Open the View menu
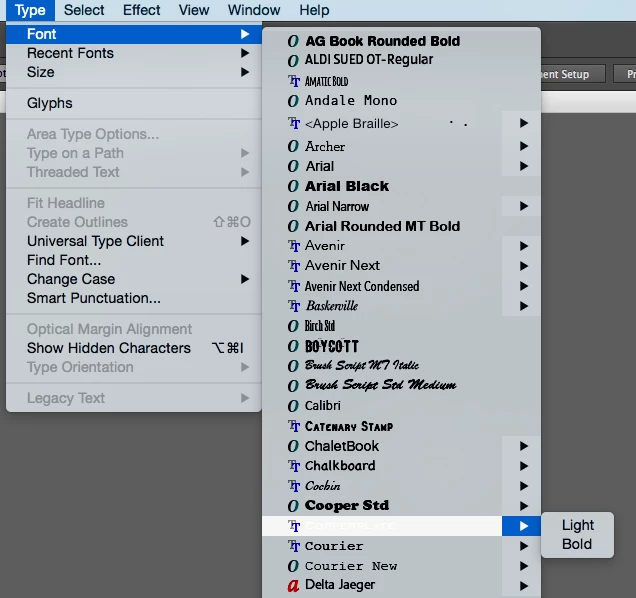This screenshot has width=636, height=598. coord(194,10)
